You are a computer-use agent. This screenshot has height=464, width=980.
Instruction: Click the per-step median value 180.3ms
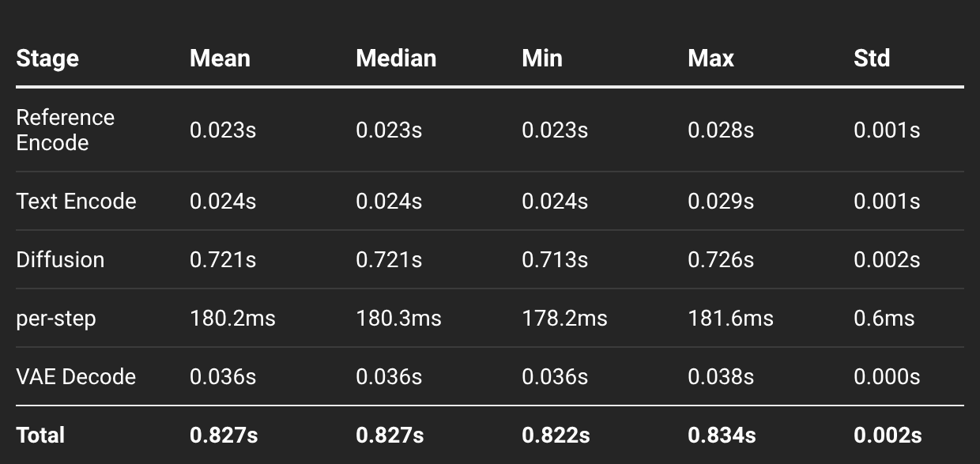[398, 318]
